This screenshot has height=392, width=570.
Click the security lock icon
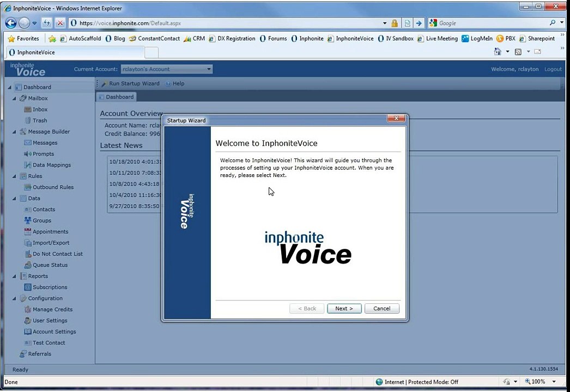pyautogui.click(x=395, y=23)
